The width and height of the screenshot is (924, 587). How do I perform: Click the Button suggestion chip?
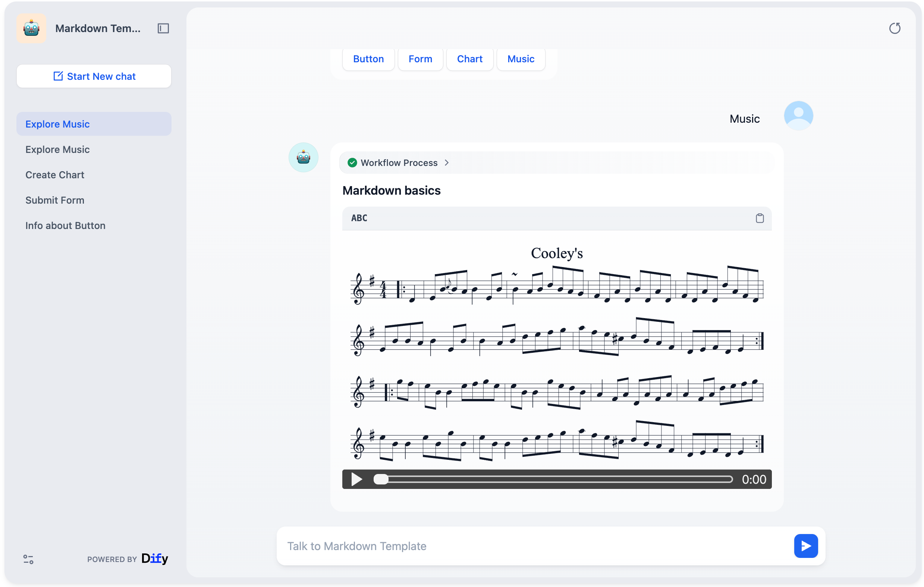pos(368,59)
